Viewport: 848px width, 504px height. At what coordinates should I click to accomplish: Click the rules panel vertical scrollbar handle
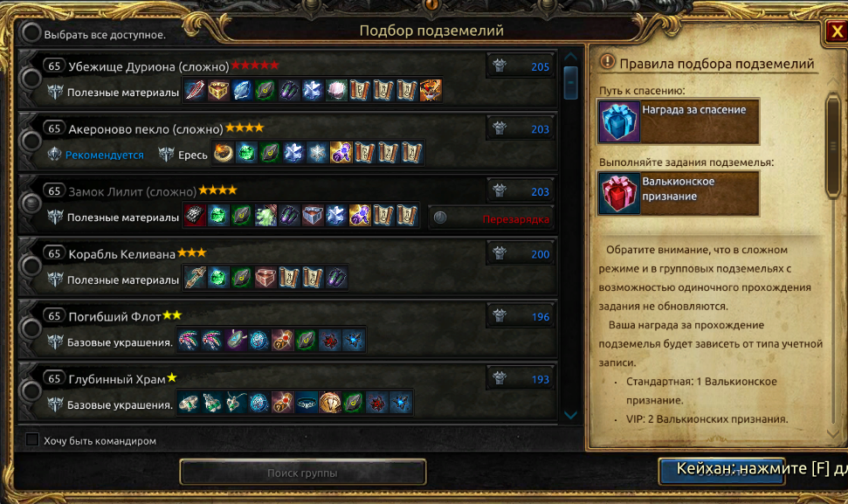click(835, 146)
